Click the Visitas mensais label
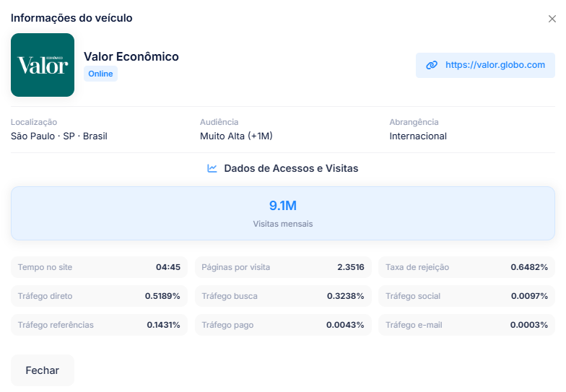566x392 pixels. pyautogui.click(x=283, y=224)
